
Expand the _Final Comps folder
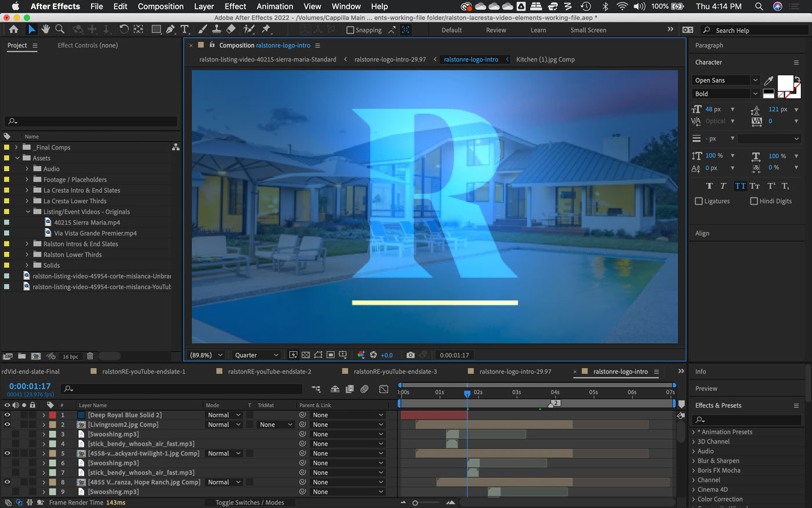(16, 147)
